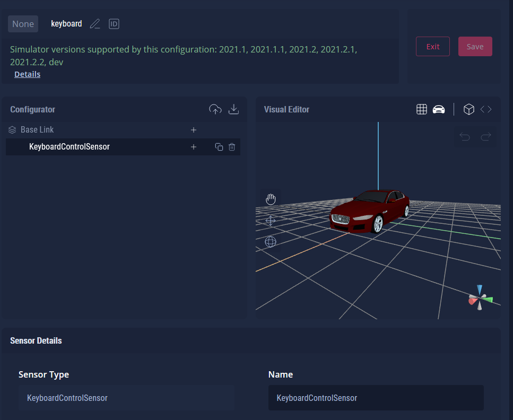Viewport: 513px width, 420px height.
Task: Select the globe rotate tool
Action: point(271,242)
